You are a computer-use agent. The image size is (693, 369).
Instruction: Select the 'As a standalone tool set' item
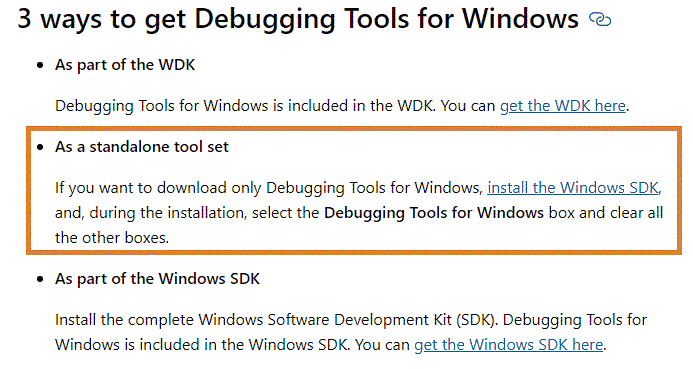click(x=142, y=147)
